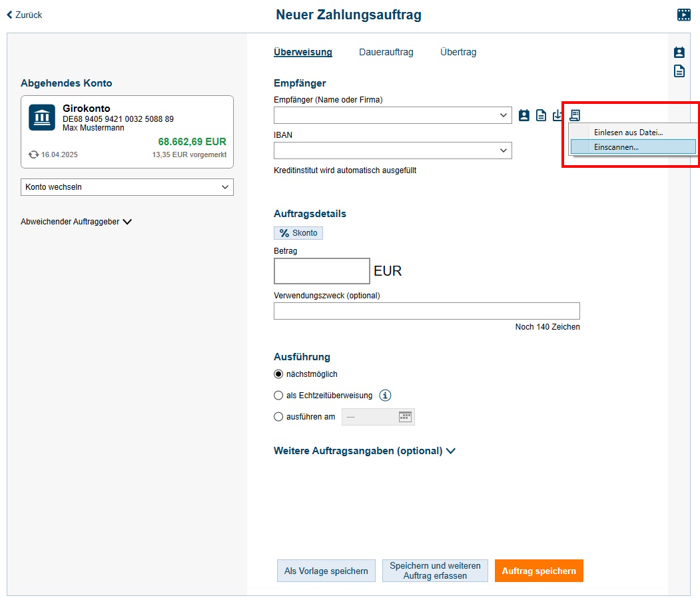700x600 pixels.
Task: Open the IBAN combo box dropdown arrow
Action: coord(504,150)
